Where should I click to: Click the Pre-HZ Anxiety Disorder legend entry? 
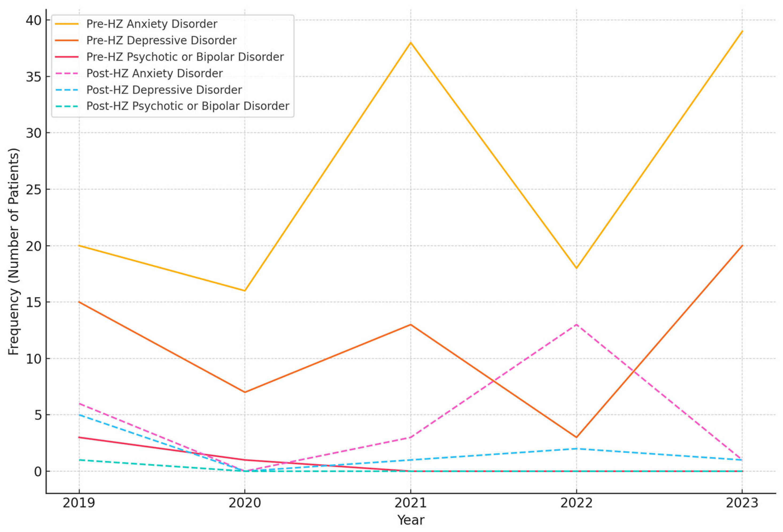(152, 24)
